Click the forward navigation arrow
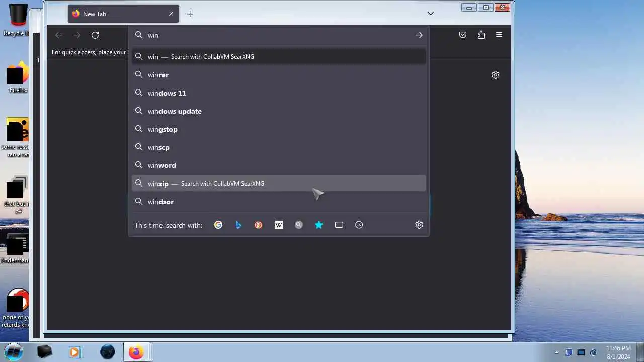 (x=77, y=35)
